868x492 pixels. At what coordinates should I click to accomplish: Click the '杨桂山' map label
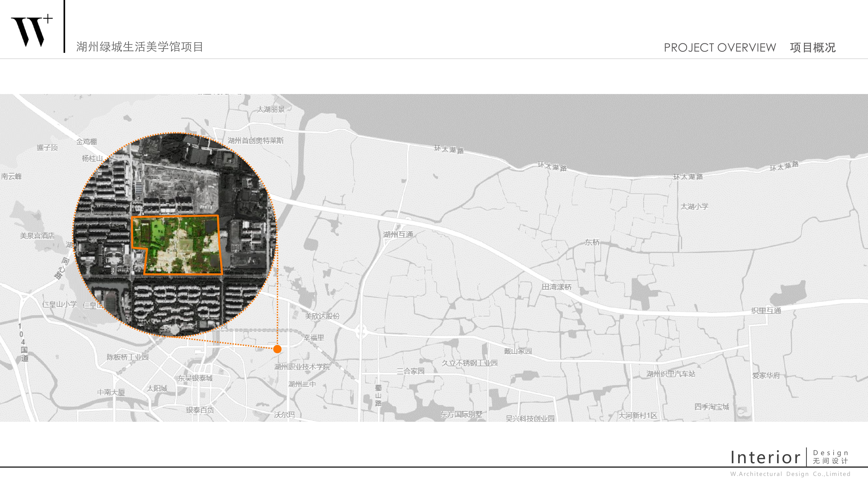point(92,158)
